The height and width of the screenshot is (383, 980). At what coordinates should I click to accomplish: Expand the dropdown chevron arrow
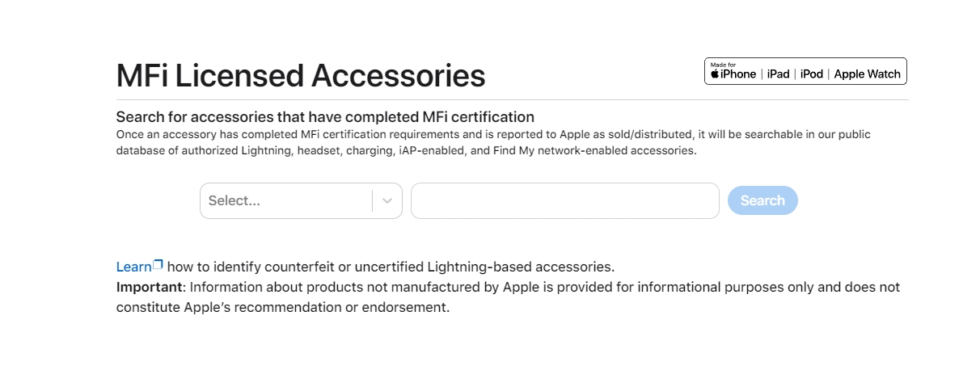coord(387,201)
